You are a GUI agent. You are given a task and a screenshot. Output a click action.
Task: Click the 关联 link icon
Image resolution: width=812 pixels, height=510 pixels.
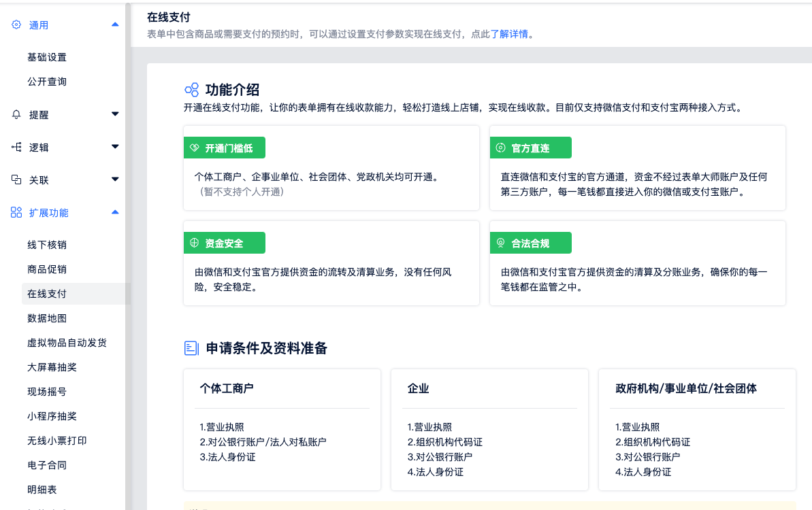[x=16, y=180]
